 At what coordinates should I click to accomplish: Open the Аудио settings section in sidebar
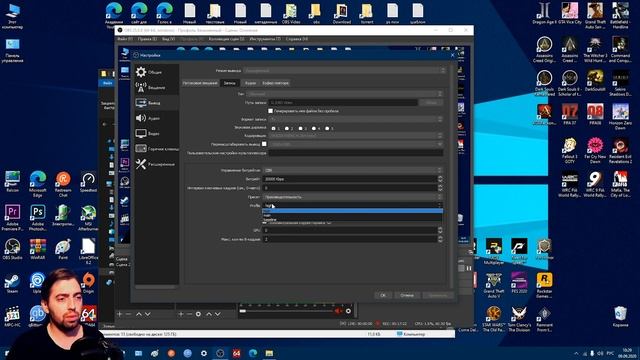coord(157,118)
